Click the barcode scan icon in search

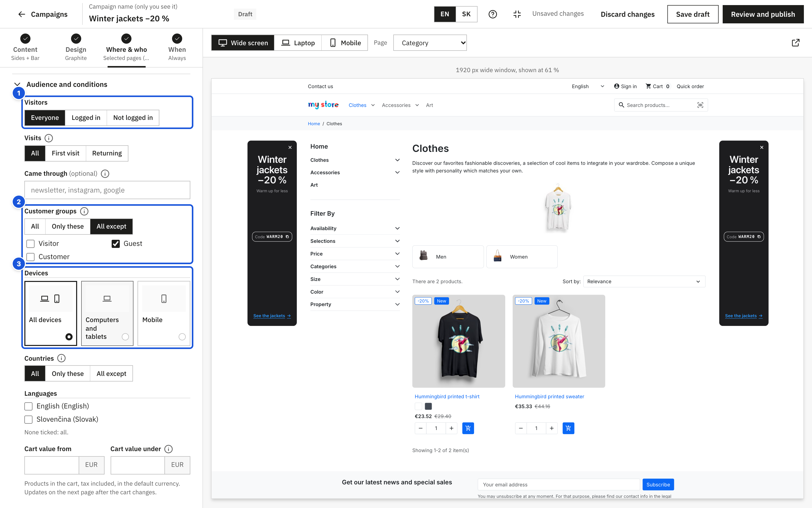click(700, 105)
